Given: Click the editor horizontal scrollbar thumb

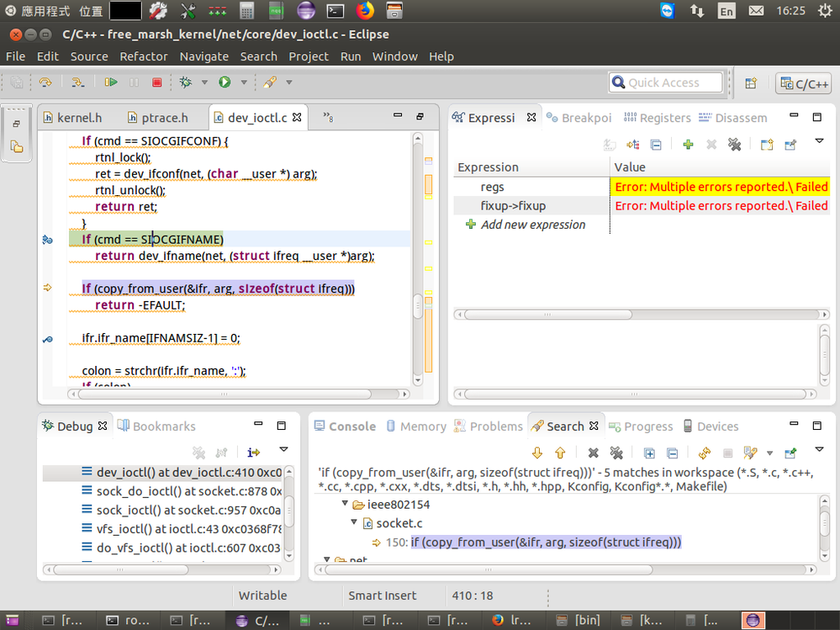Looking at the screenshot, I should point(225,394).
